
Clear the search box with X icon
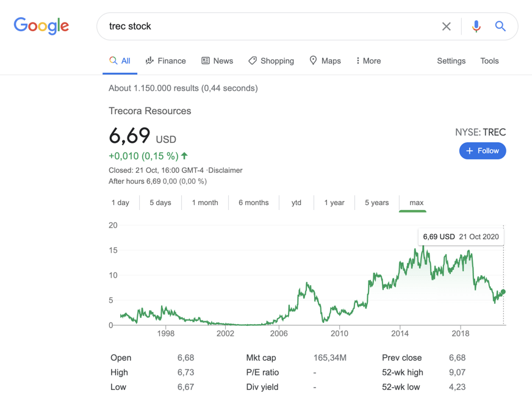[447, 26]
